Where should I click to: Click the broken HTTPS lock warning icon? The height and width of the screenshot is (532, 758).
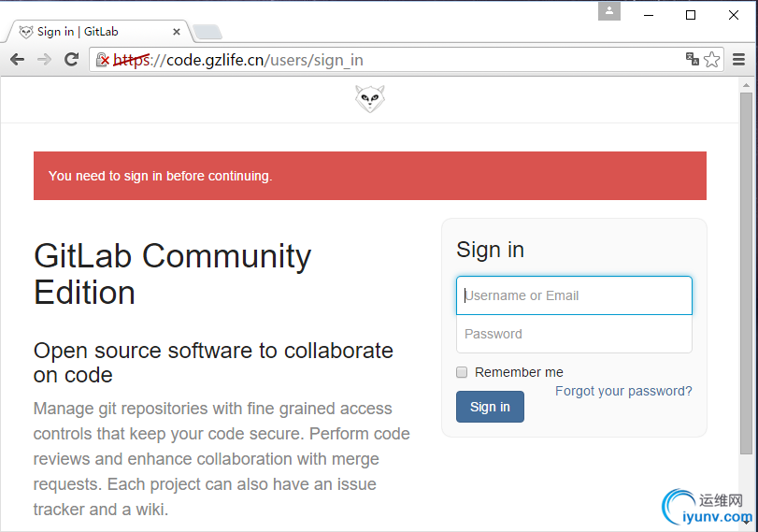pos(103,60)
